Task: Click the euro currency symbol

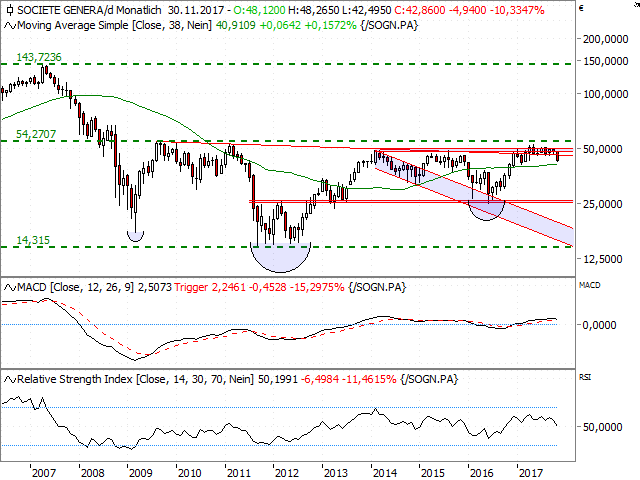Action: coord(607,7)
